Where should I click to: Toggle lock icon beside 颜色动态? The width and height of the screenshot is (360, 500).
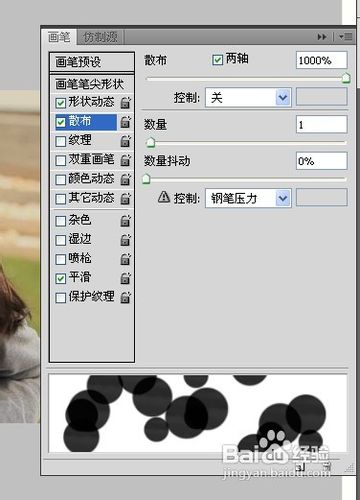click(x=125, y=179)
